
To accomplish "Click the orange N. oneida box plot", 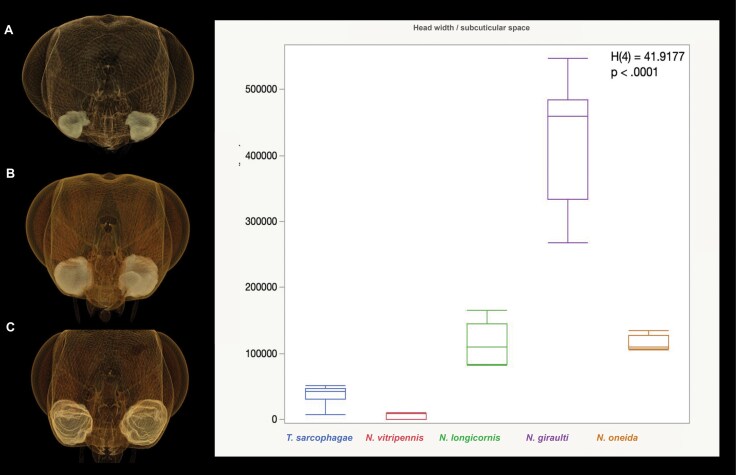I will click(648, 340).
